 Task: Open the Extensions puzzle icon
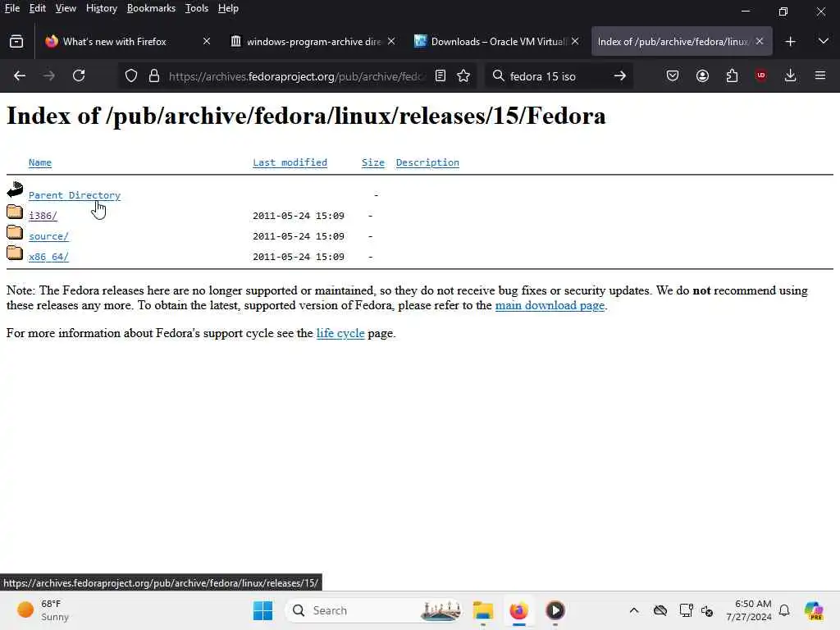(x=732, y=76)
